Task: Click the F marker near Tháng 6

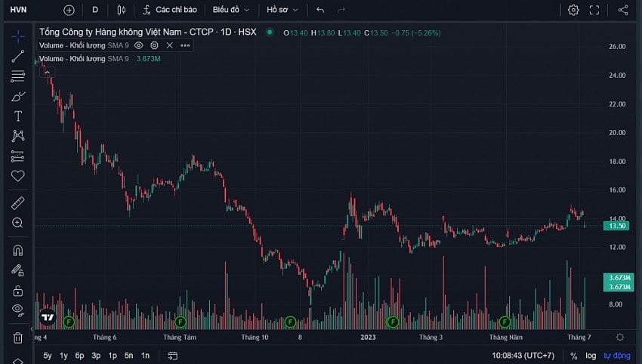Action: (69, 322)
